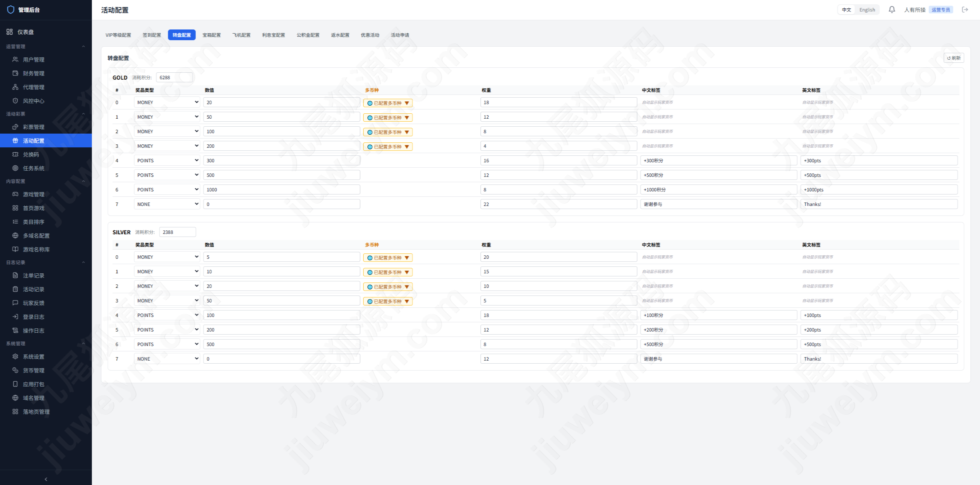980x485 pixels.
Task: Click SILVER 消耗积分 field with 2388
Action: click(x=177, y=232)
